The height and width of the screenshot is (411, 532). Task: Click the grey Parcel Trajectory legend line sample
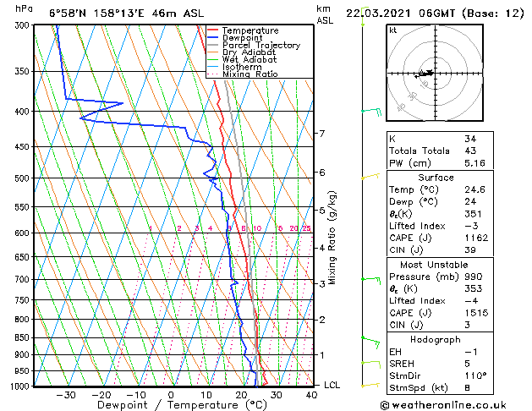pos(212,45)
